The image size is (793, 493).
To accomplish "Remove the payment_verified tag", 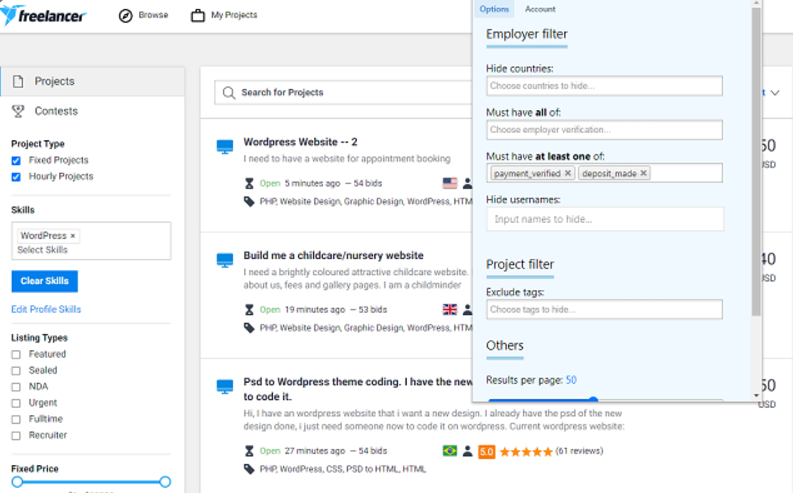I will pos(568,173).
